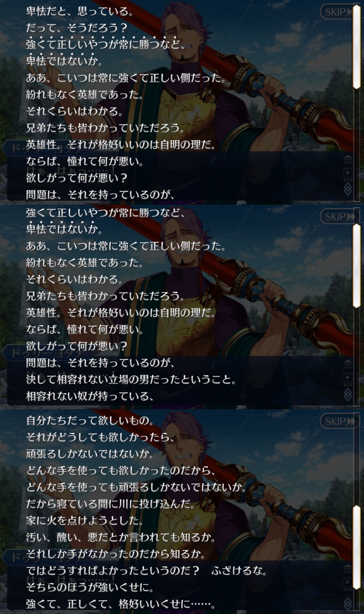Click double-diamond menu icon in middle screenshot
Screen dimensions: 364x614
click(348, 394)
